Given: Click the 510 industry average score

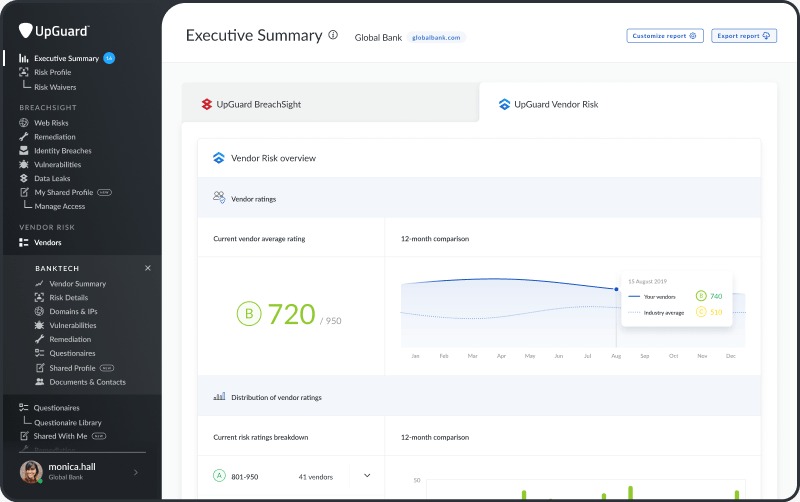Looking at the screenshot, I should (x=716, y=312).
